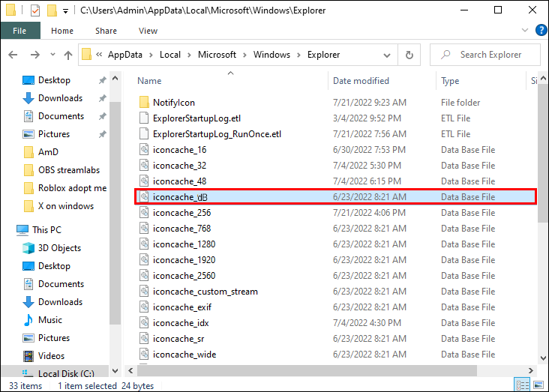This screenshot has width=549, height=392.
Task: Click the navigation pane scroll down arrow
Action: click(x=115, y=371)
